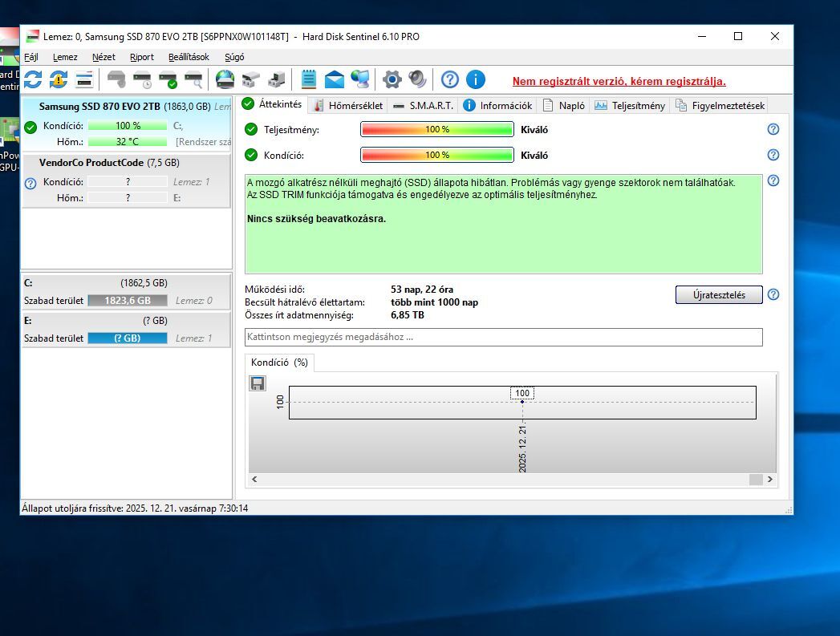Open the Lemez menu

(65, 57)
